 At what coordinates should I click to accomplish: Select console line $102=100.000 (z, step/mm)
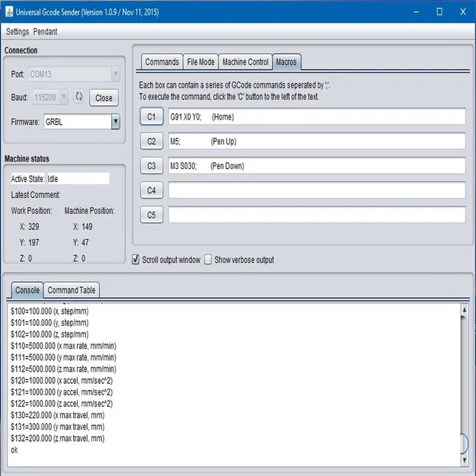point(50,334)
